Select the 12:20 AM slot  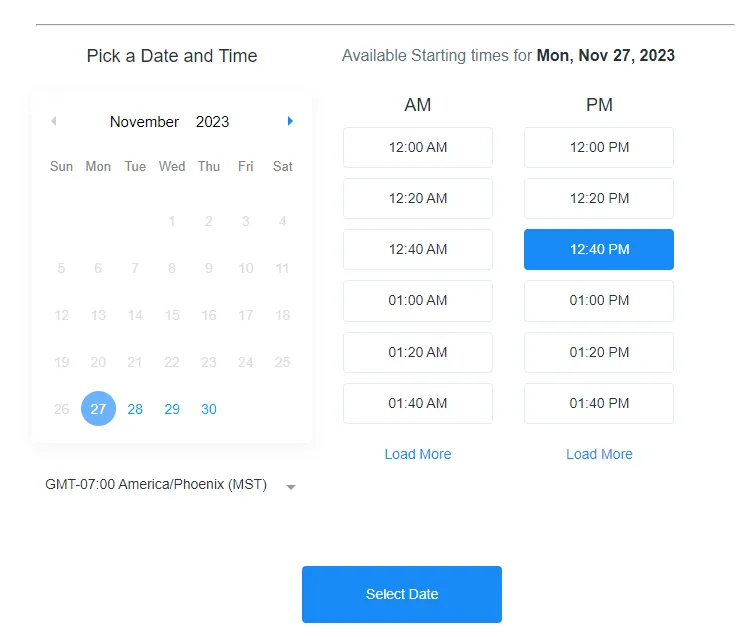418,198
